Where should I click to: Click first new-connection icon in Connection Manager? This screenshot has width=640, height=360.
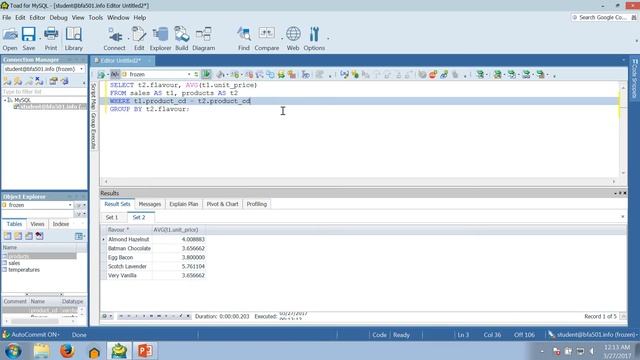tap(7, 81)
